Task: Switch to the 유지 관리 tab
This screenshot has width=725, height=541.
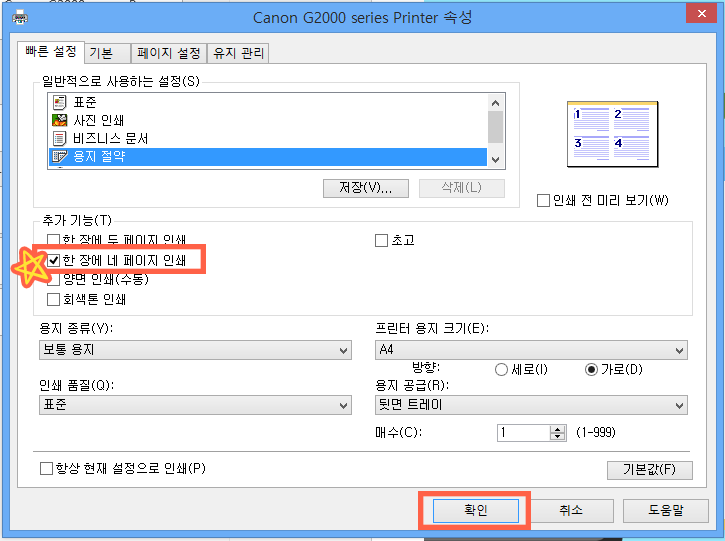Action: click(238, 53)
